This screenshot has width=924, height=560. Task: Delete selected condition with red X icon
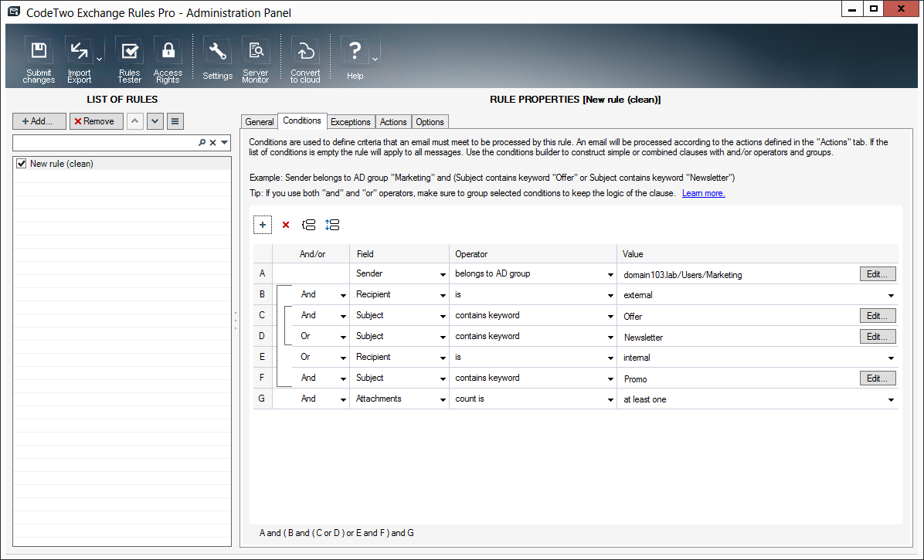(x=286, y=224)
